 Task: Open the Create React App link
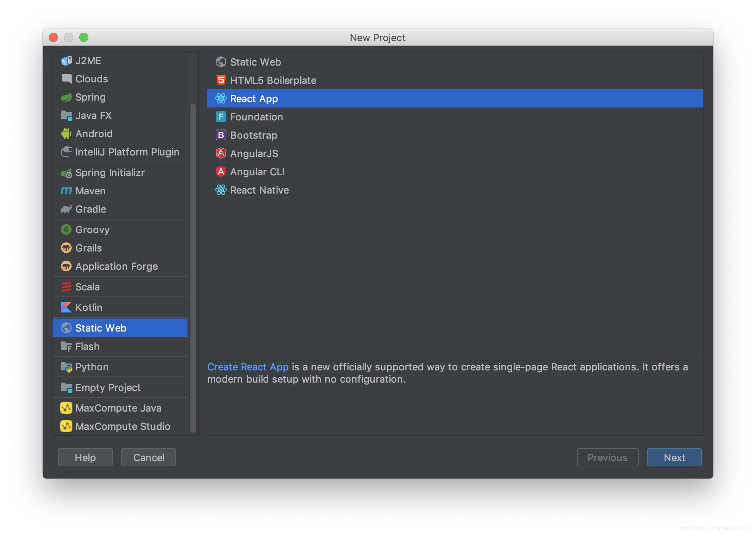pos(248,367)
